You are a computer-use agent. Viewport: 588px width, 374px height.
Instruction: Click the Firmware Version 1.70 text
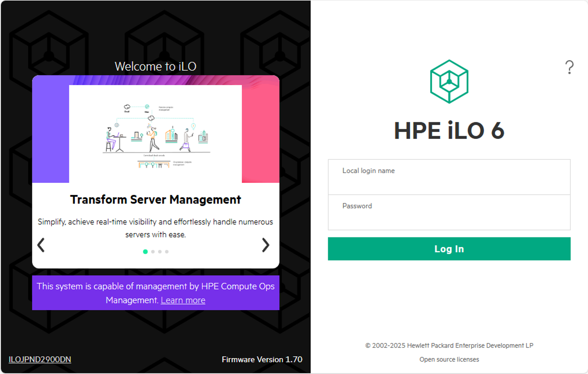[262, 359]
